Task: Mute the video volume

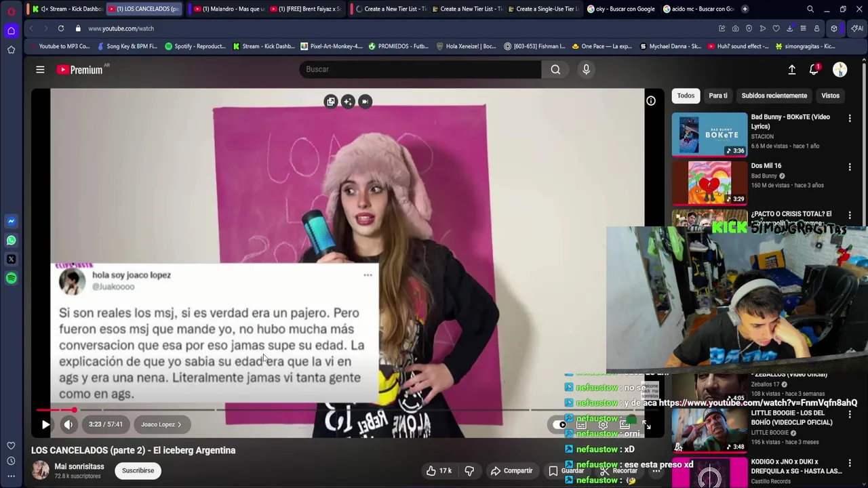Action: coord(68,424)
